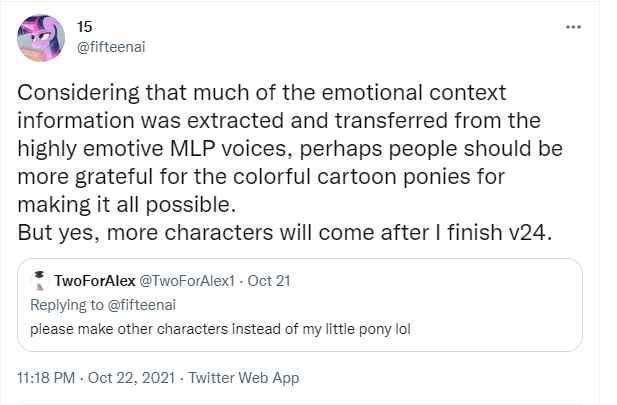Click the "11:18 PM" timestamp

[51, 378]
